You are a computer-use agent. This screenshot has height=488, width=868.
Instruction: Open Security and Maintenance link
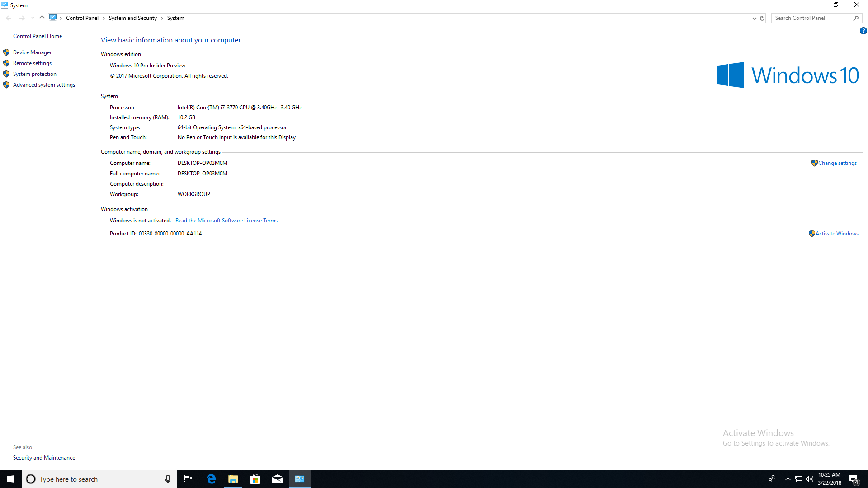(44, 458)
